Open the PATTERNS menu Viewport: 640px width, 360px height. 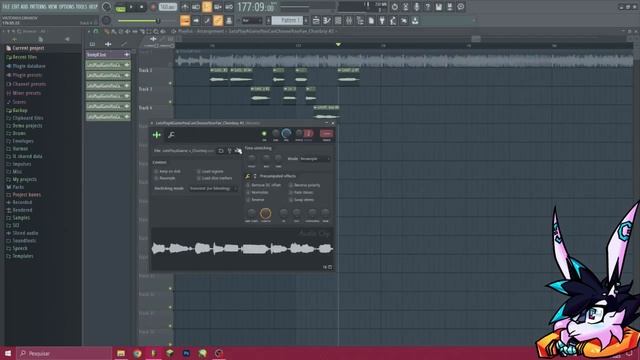39,7
